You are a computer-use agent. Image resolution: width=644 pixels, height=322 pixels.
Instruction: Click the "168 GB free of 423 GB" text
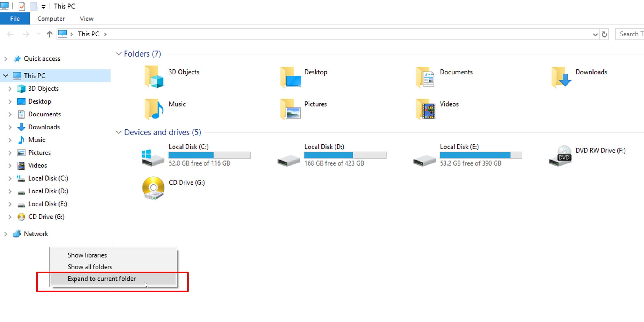[334, 163]
